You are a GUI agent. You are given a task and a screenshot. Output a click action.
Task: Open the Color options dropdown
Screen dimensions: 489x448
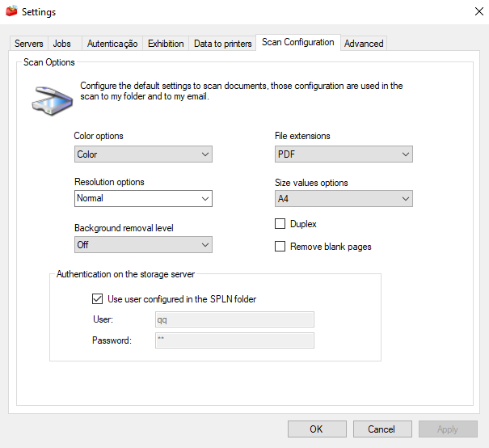tap(143, 154)
